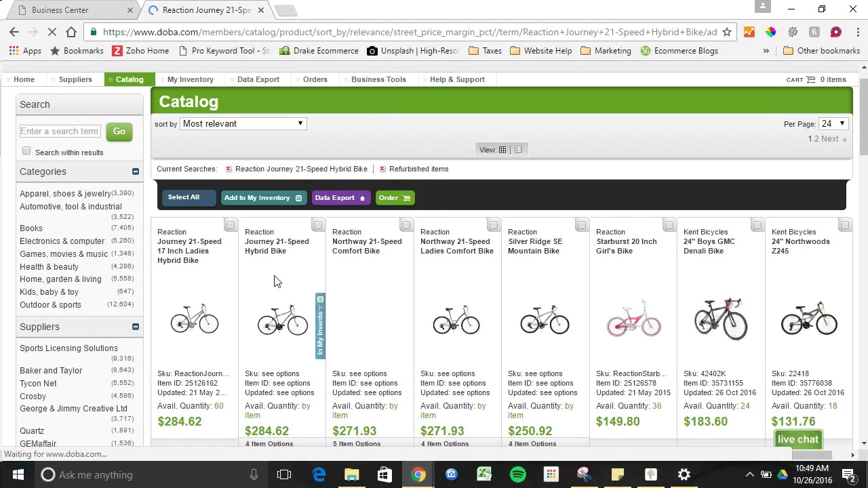Open Spotify from the taskbar
The image size is (868, 488).
coord(517,474)
